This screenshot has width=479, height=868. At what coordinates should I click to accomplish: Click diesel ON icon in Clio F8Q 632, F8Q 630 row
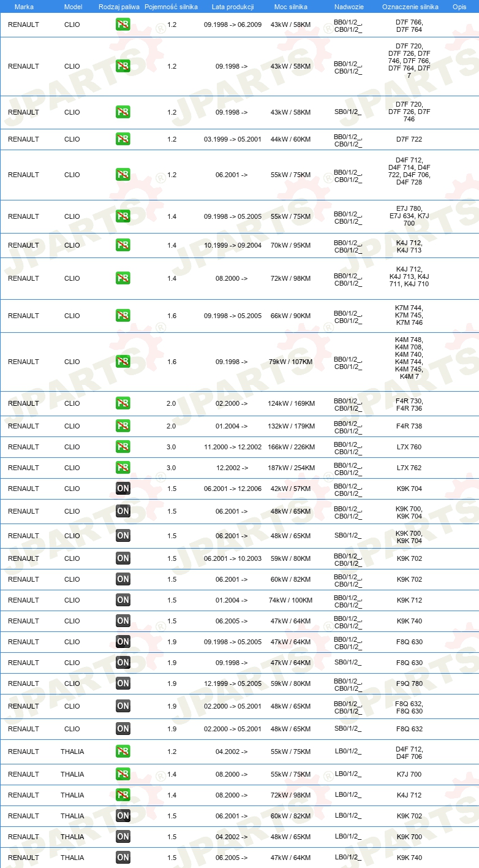tap(123, 706)
